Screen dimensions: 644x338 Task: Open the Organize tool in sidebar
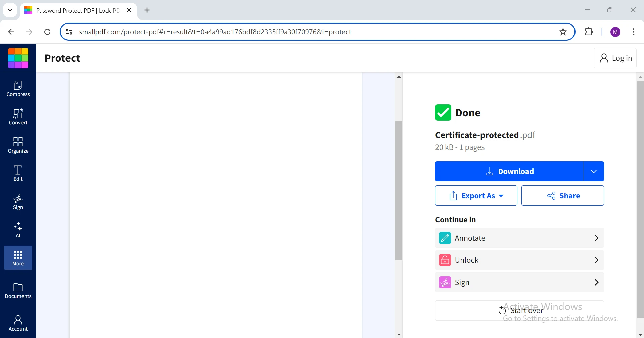[18, 145]
